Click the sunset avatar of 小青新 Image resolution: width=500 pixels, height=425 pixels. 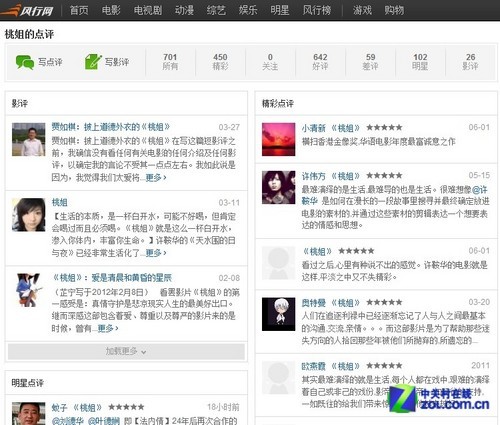(278, 139)
